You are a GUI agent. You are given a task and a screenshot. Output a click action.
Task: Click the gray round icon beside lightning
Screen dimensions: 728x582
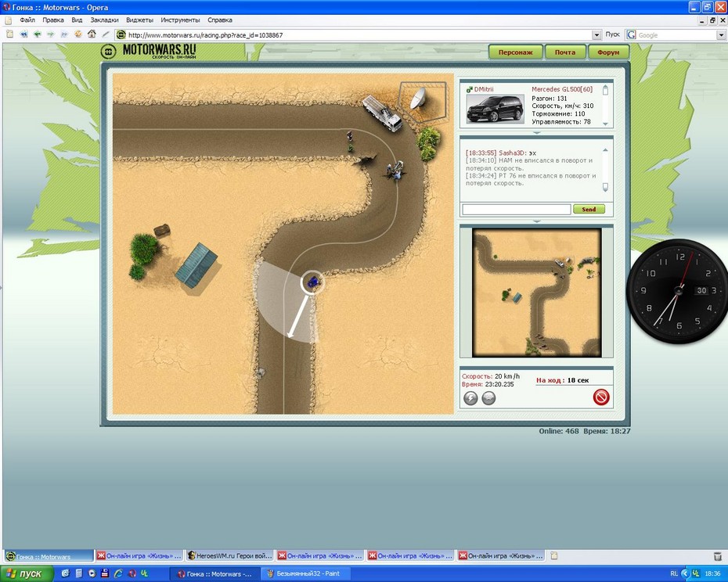[488, 398]
